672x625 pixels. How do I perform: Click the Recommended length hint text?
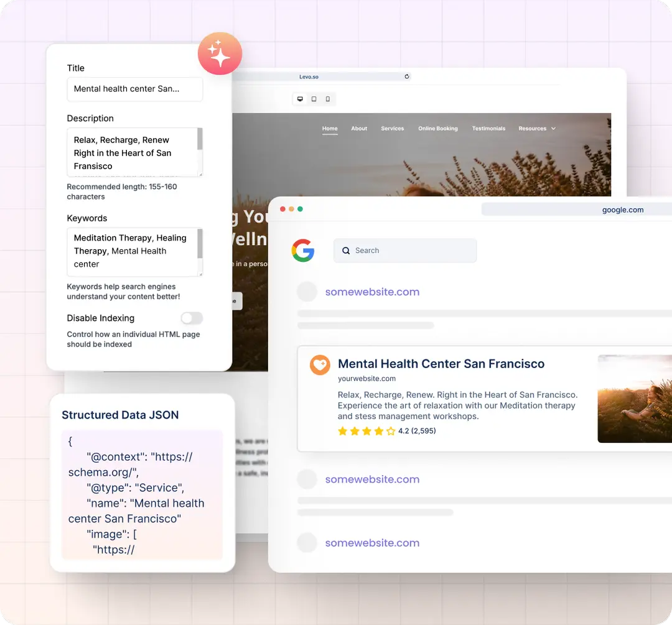point(122,192)
